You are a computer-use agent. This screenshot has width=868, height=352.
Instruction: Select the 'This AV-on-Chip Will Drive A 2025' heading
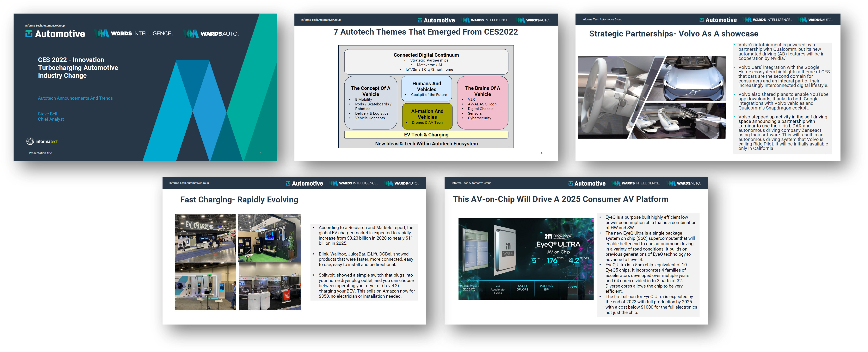(560, 199)
